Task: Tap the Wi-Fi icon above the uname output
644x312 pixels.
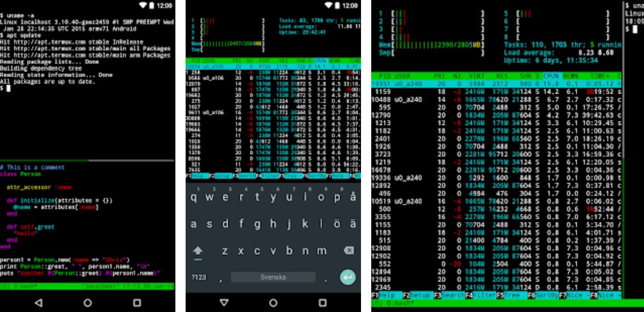Action: click(143, 5)
